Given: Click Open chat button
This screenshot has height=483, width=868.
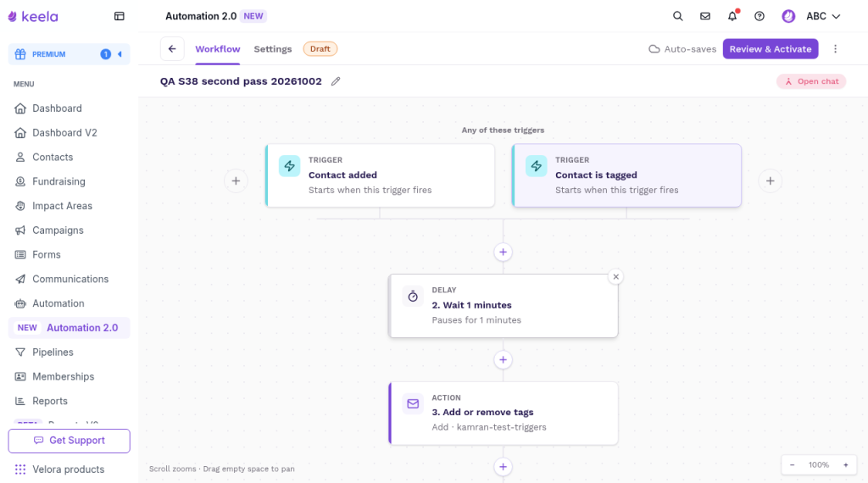Looking at the screenshot, I should pyautogui.click(x=811, y=81).
